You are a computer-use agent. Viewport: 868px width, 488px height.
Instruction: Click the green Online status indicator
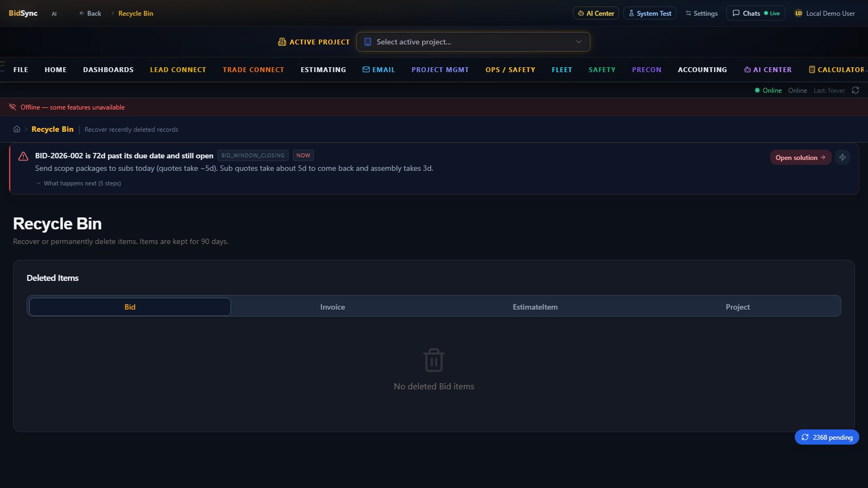768,90
